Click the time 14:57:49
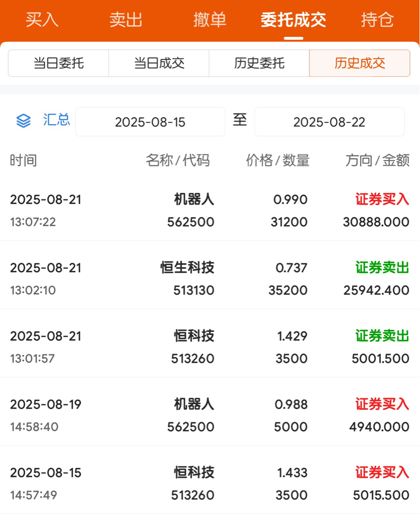The image size is (420, 514). [34, 495]
